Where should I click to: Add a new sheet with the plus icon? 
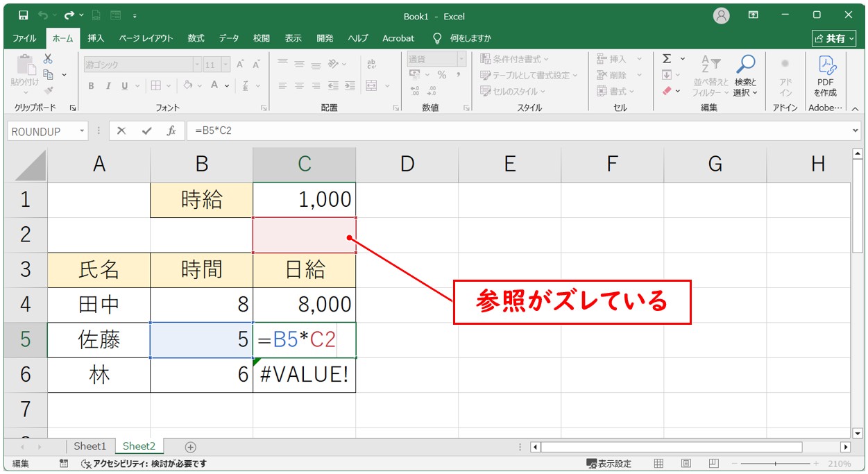pos(191,446)
